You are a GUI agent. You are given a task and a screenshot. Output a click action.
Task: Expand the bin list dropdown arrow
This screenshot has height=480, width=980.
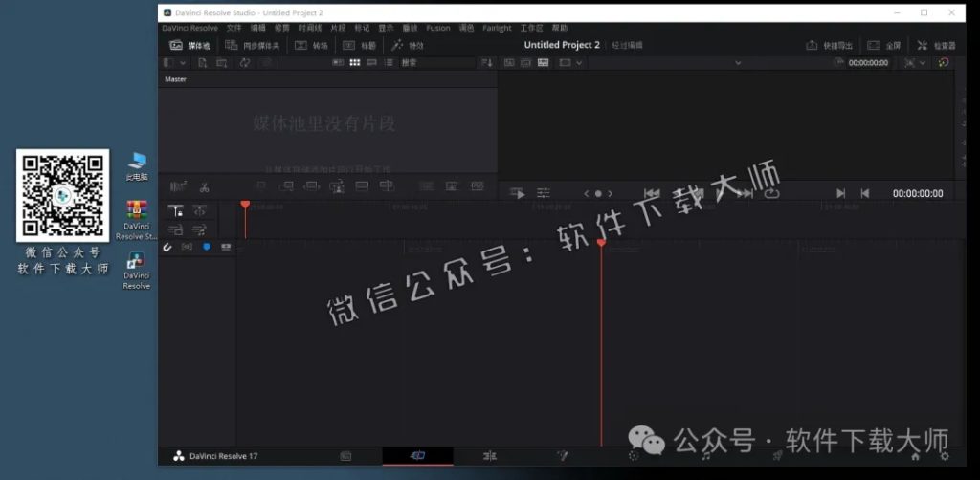click(183, 63)
